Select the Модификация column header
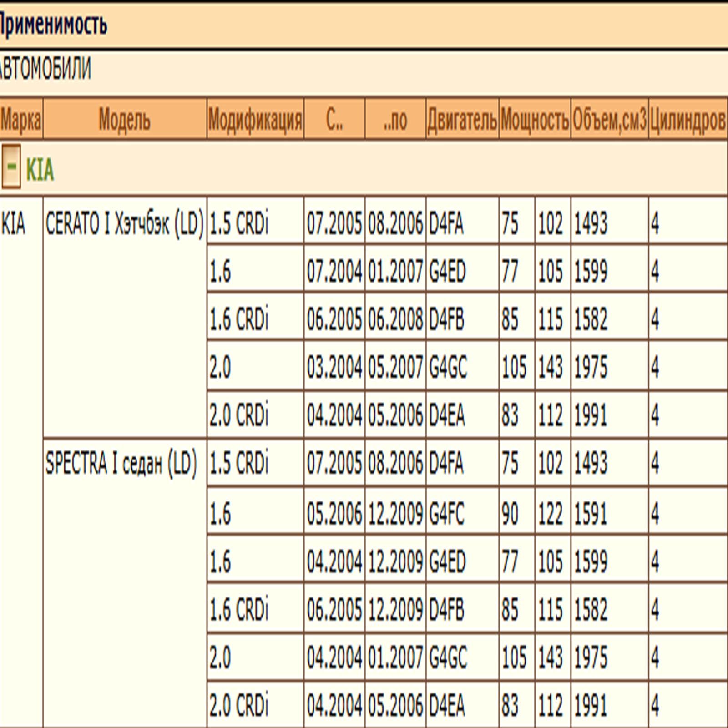The image size is (728, 728). point(255,120)
